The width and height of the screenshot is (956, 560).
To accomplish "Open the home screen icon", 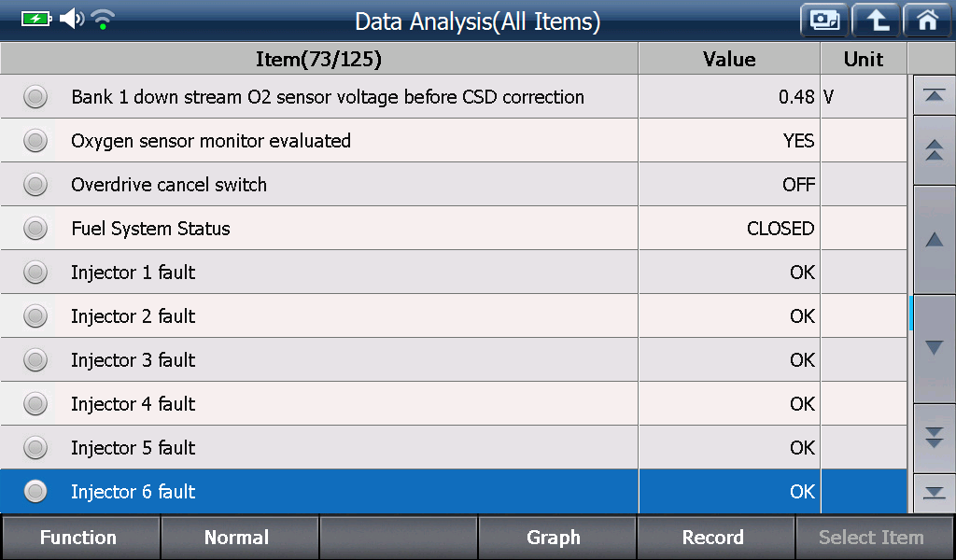I will pyautogui.click(x=927, y=21).
